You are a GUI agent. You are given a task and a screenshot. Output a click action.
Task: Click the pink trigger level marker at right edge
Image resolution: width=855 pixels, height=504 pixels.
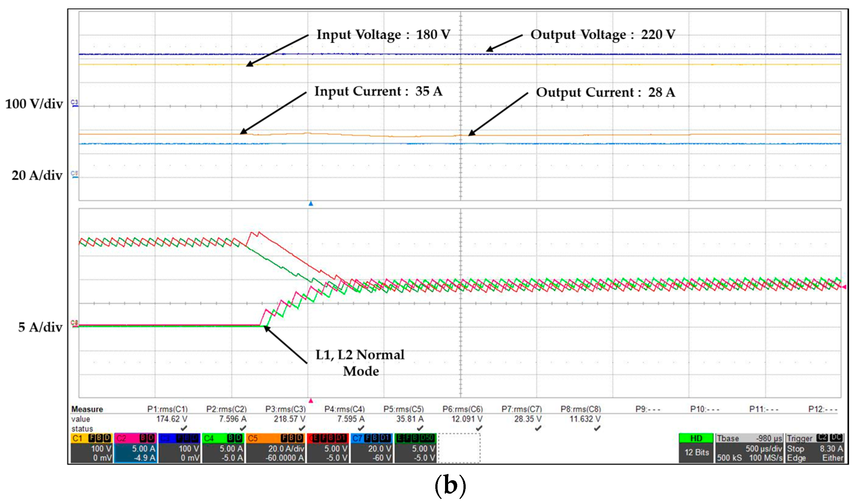844,288
